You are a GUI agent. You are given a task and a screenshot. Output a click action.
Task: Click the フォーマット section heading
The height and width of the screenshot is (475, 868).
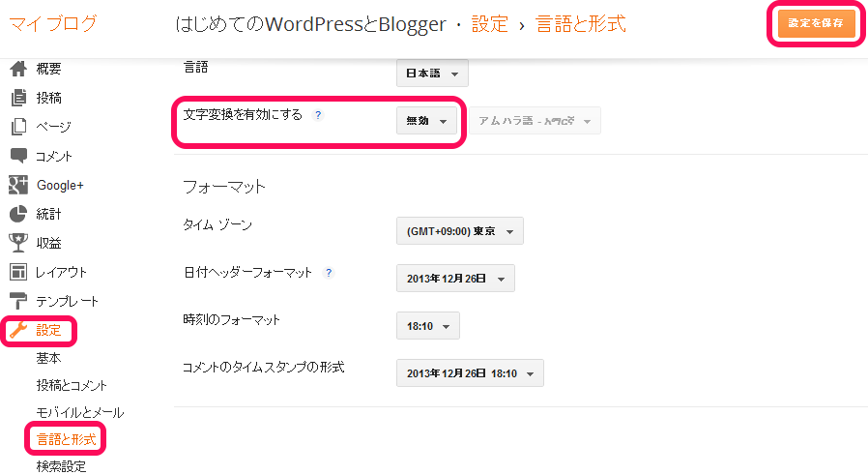point(224,187)
